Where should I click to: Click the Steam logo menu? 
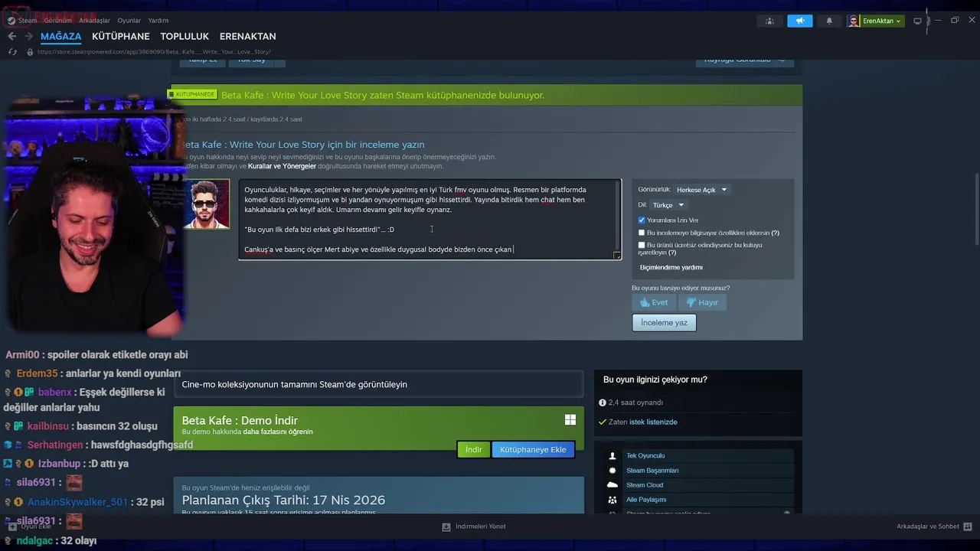11,21
